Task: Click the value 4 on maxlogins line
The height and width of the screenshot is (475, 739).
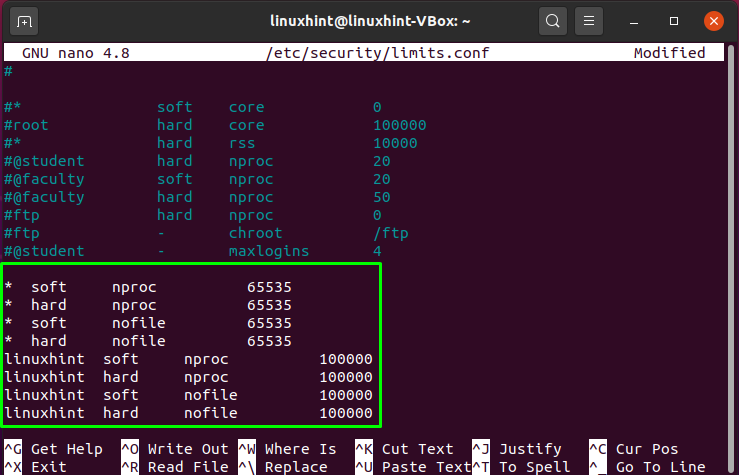Action: click(377, 251)
